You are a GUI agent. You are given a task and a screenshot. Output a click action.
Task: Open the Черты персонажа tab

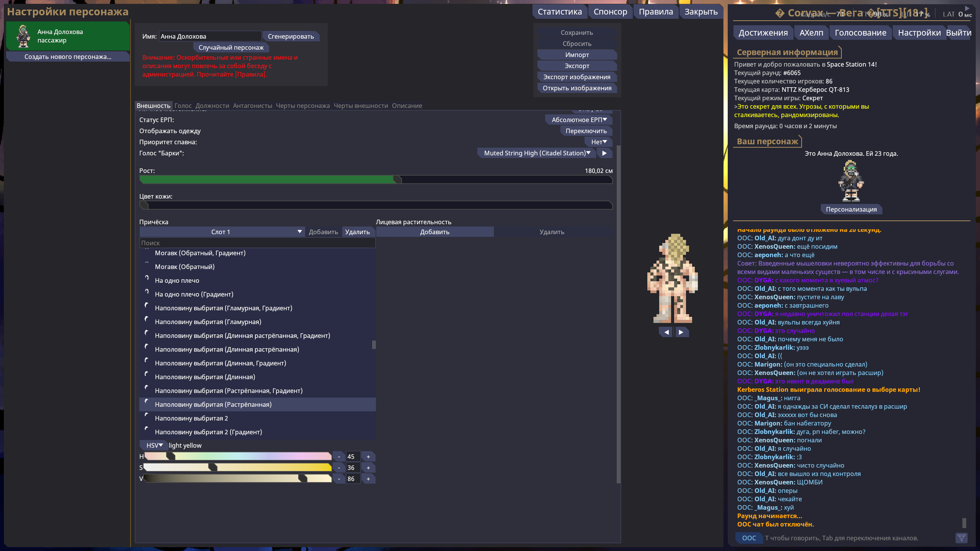[x=302, y=106]
